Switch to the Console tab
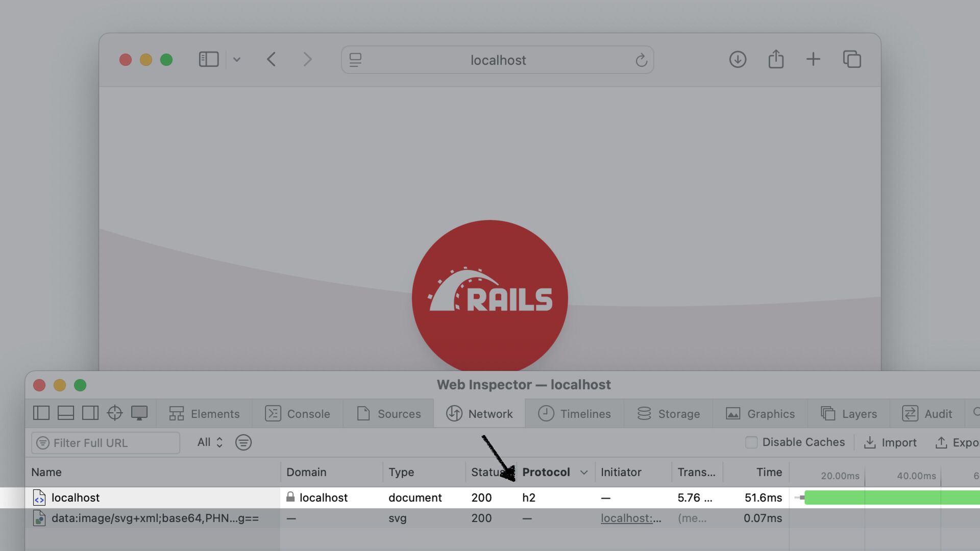The height and width of the screenshot is (551, 980). 298,414
